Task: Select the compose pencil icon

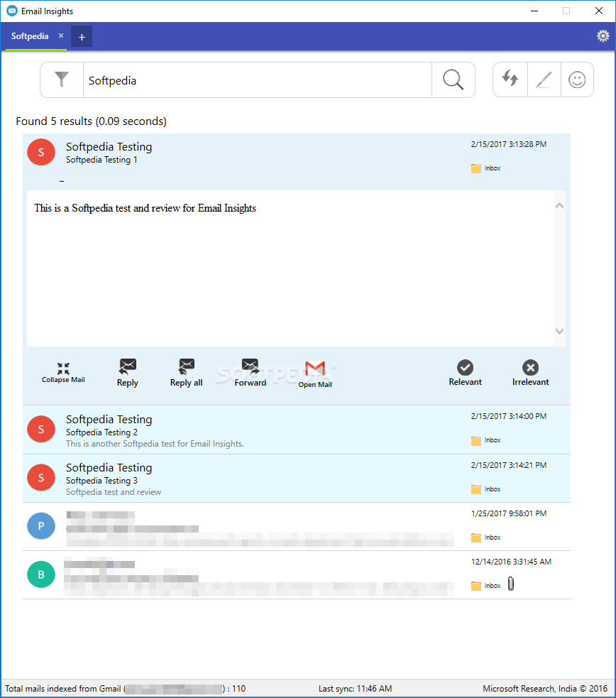Action: click(544, 80)
